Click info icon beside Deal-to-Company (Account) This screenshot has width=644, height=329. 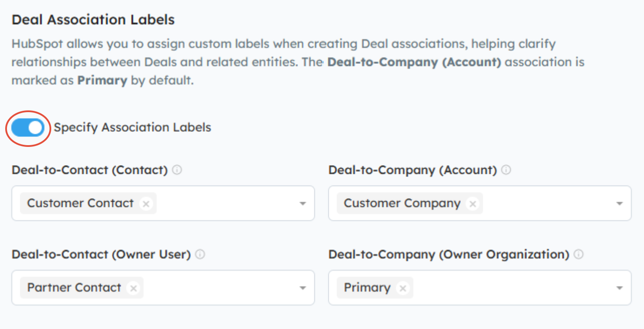click(506, 170)
